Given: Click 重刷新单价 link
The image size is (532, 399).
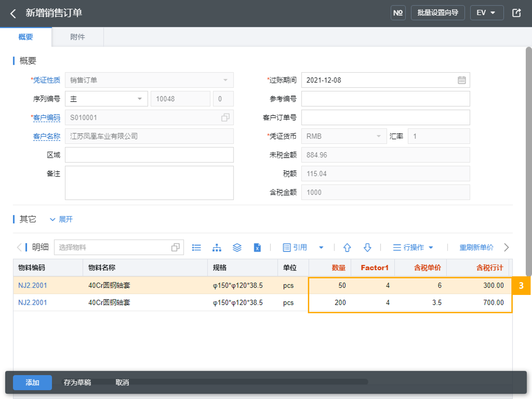Looking at the screenshot, I should [x=476, y=247].
